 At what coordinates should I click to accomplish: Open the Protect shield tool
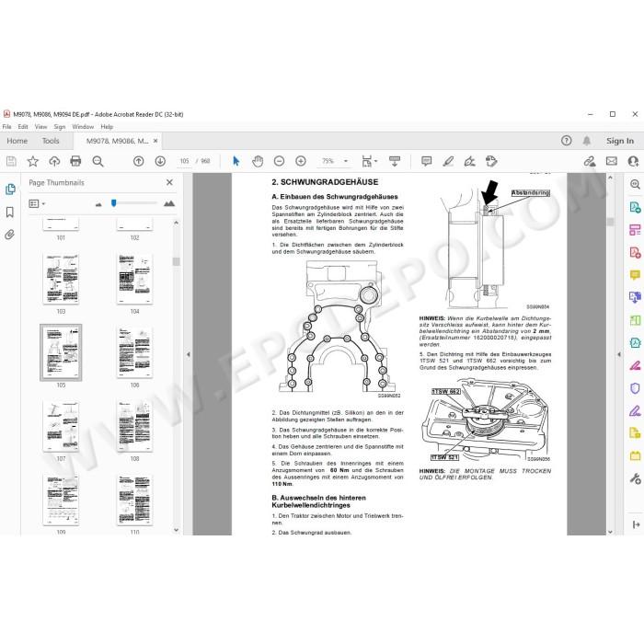pyautogui.click(x=635, y=387)
